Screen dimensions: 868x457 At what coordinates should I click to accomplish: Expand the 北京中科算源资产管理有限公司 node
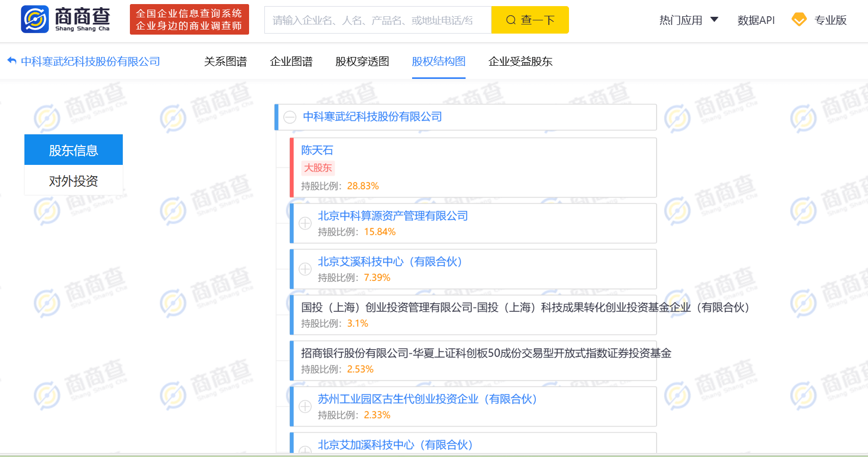pos(305,223)
